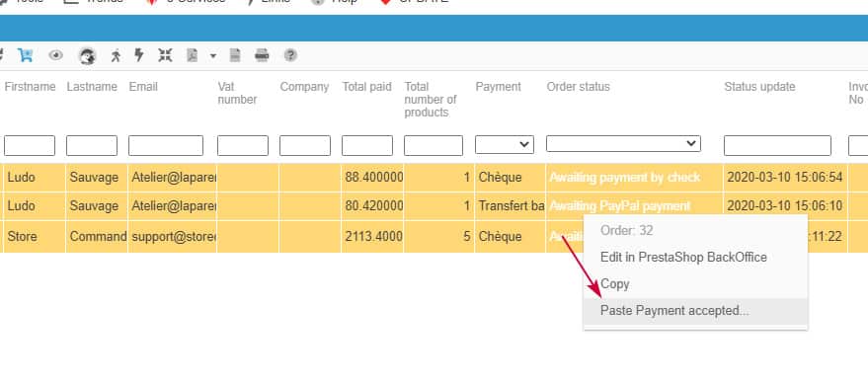The width and height of the screenshot is (868, 384).
Task: Click the Status update column header
Action: (x=759, y=87)
